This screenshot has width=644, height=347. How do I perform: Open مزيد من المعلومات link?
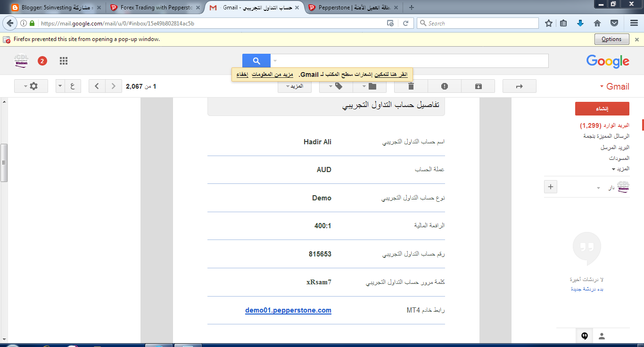[273, 74]
